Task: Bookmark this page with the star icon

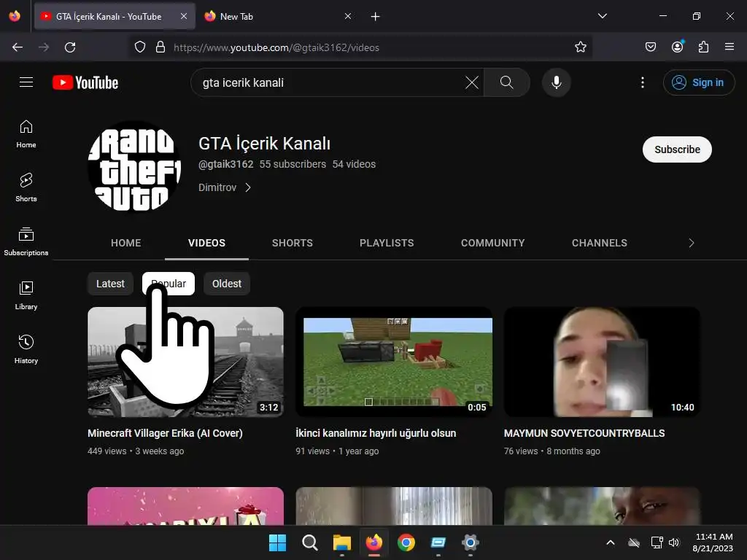Action: coord(580,47)
